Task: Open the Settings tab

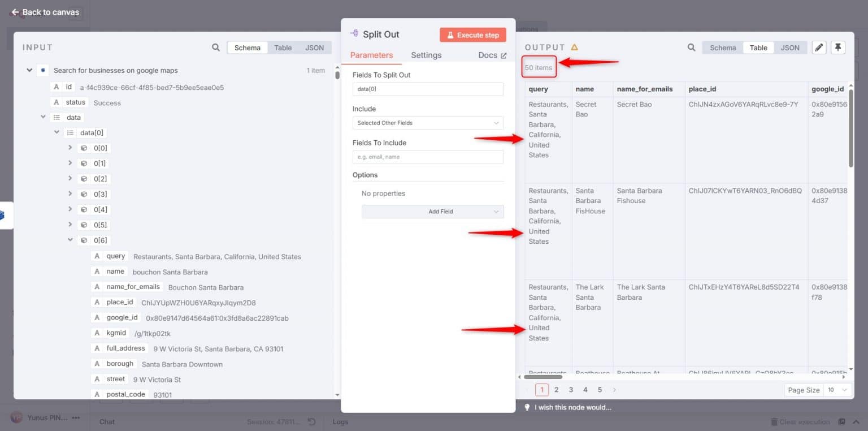Action: [x=426, y=55]
